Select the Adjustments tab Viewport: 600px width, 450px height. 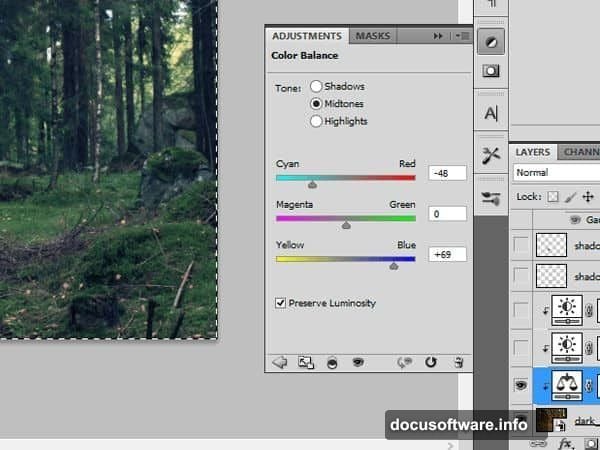coord(307,36)
